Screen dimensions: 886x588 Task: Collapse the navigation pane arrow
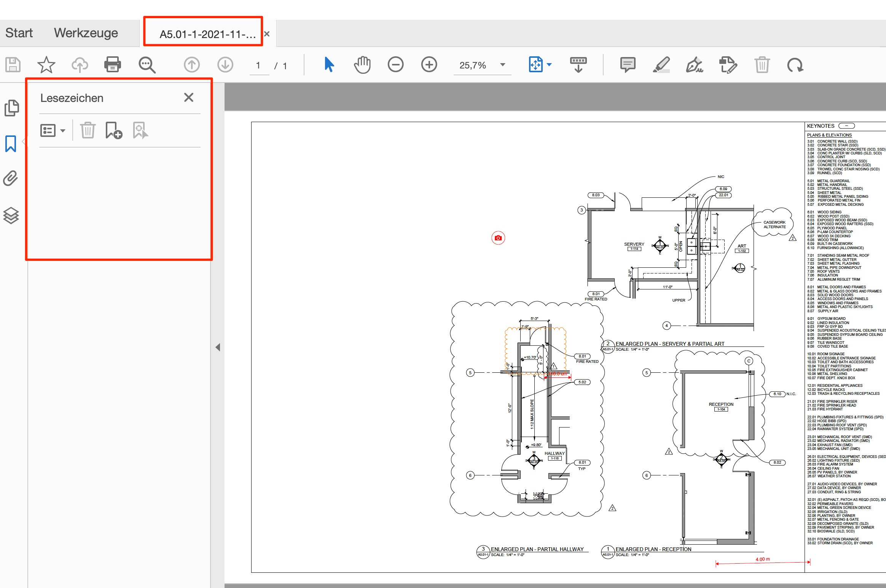(x=218, y=347)
